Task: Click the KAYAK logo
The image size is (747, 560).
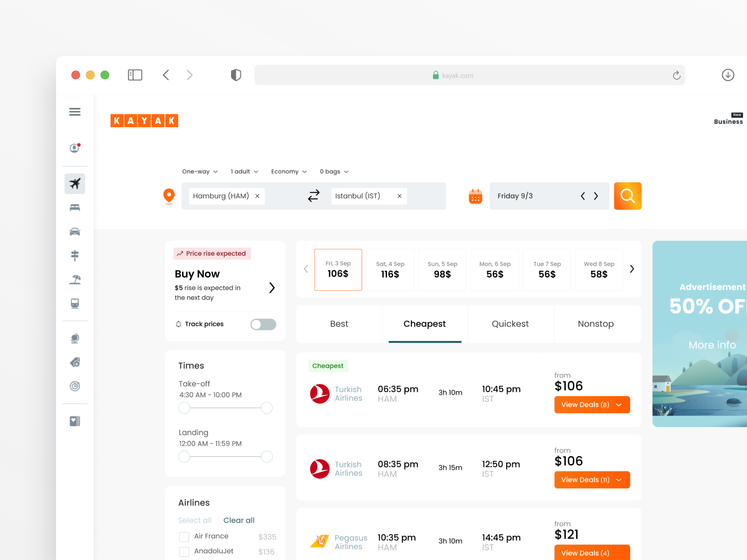Action: coord(144,121)
